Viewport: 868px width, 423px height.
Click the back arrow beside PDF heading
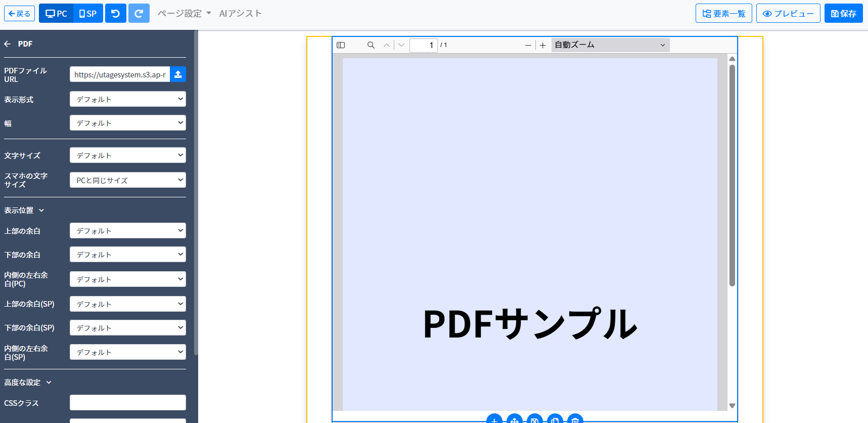coord(8,44)
